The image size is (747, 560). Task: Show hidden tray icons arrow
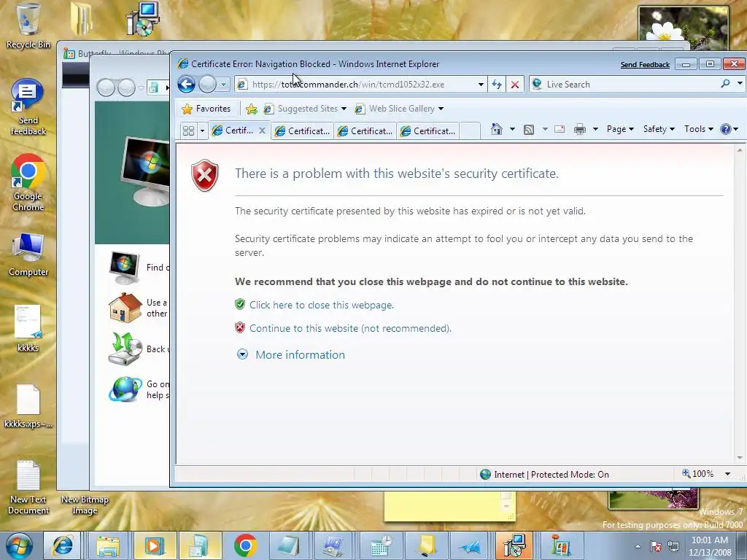[638, 546]
